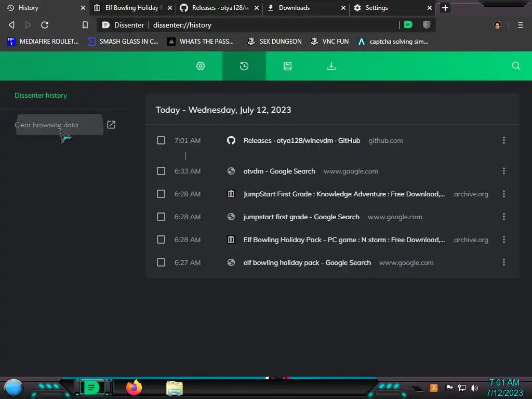Open Firefox from the taskbar

point(134,388)
